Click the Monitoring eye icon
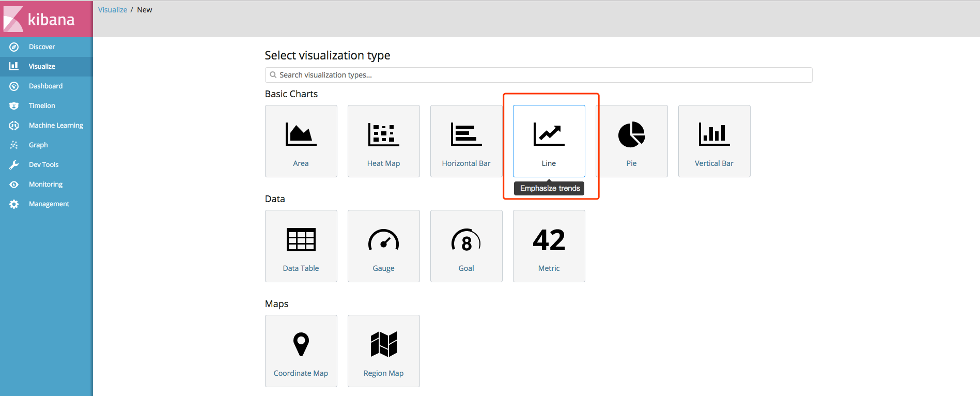The height and width of the screenshot is (396, 980). coord(14,185)
